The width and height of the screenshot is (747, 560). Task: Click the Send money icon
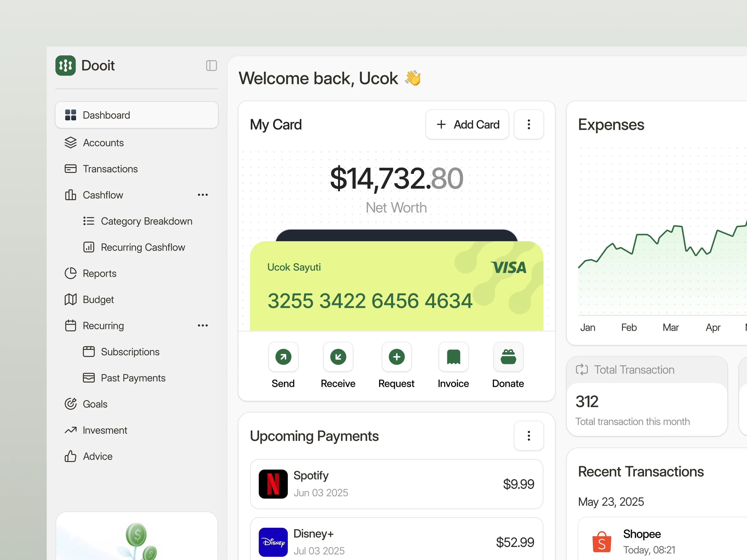(x=283, y=357)
